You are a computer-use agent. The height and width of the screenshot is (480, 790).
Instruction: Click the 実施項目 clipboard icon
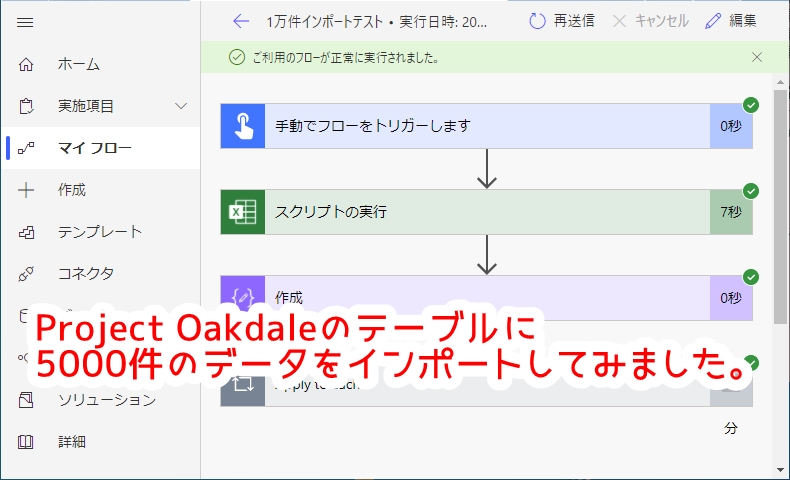click(26, 106)
